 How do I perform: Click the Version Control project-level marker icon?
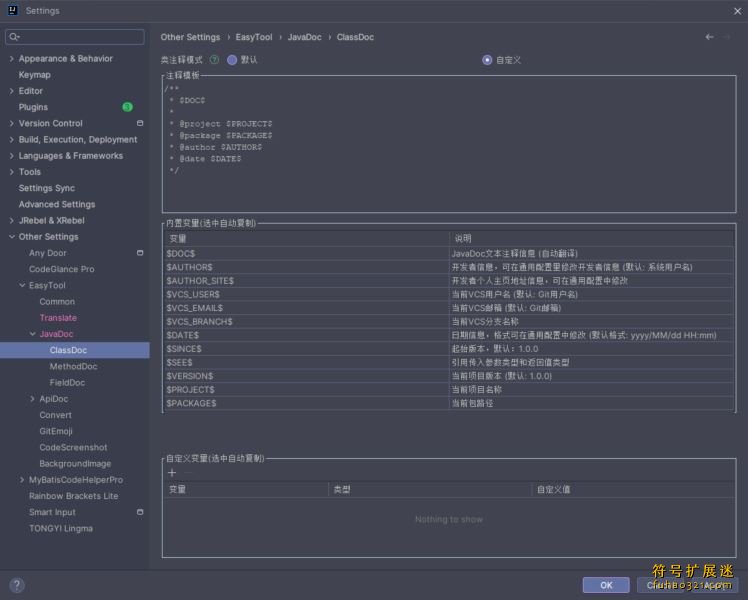(x=140, y=123)
